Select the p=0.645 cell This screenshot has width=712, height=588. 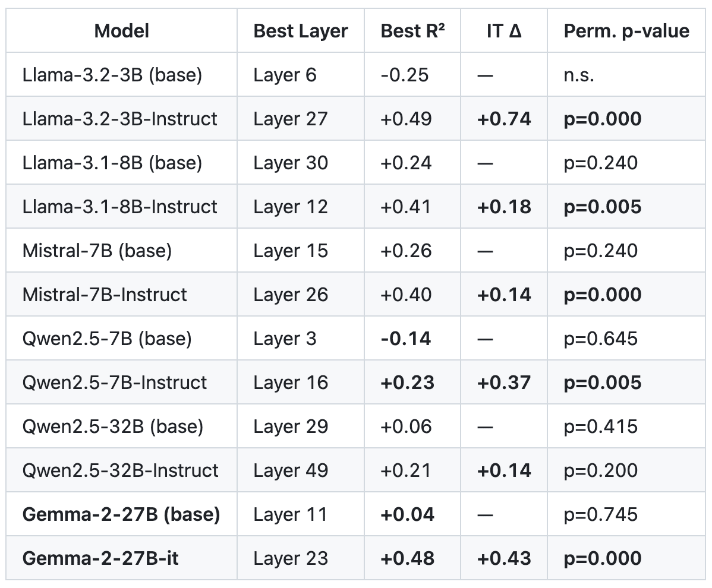[x=601, y=339]
